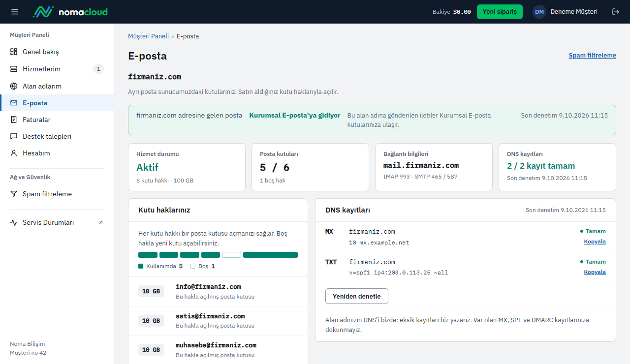Click Kurumsal E-posta'ya gidiyor status text
Image resolution: width=630 pixels, height=364 pixels.
(295, 115)
